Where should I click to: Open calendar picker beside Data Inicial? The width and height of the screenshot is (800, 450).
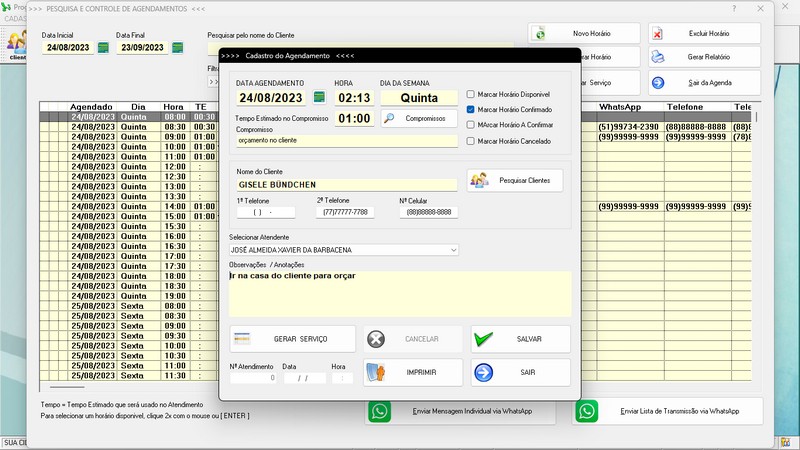coord(103,48)
